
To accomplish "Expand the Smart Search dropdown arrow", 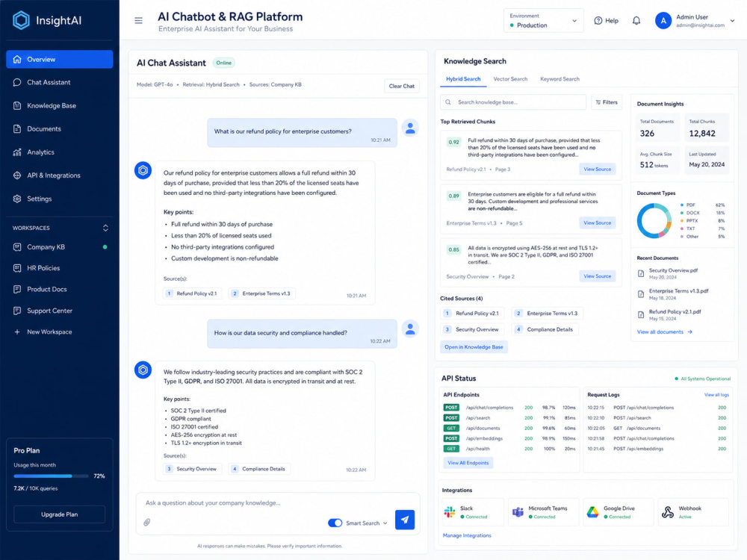I will [x=385, y=523].
